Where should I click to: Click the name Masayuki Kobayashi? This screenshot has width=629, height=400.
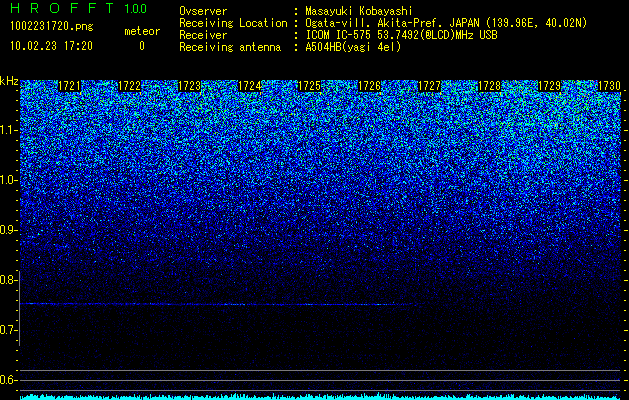[359, 12]
